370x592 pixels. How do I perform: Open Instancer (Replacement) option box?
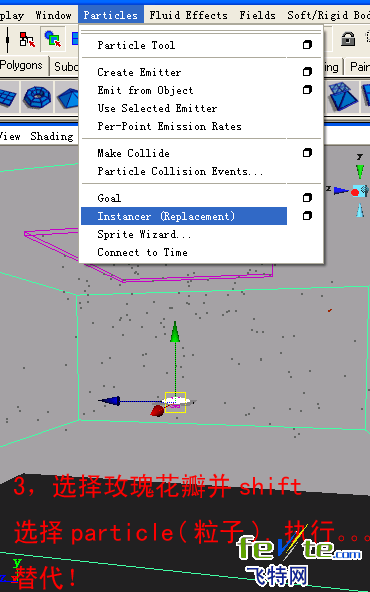[x=307, y=216]
